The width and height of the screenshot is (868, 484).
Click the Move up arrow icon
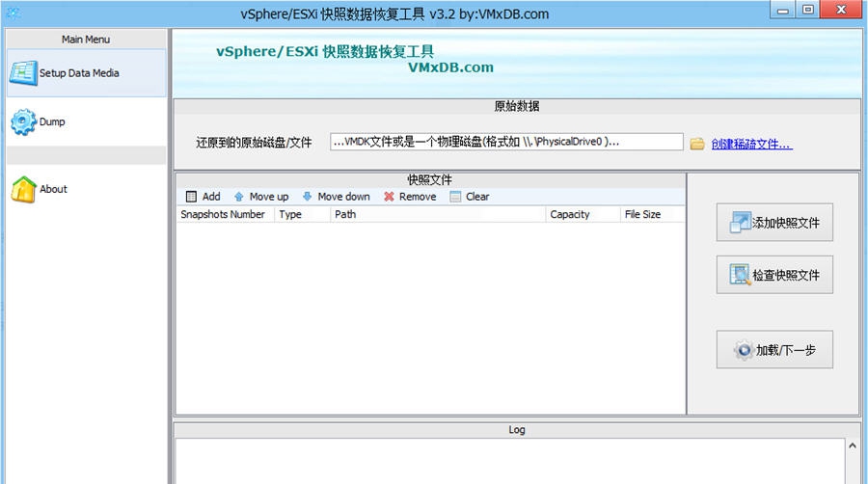238,197
